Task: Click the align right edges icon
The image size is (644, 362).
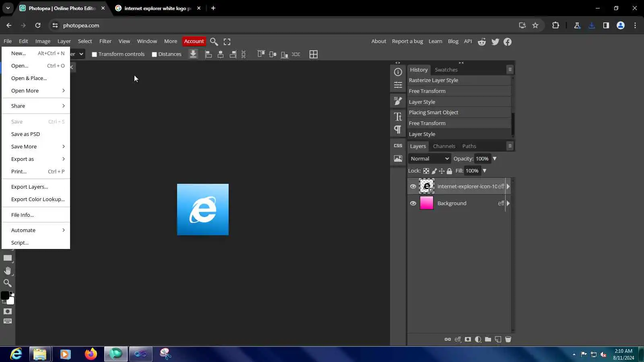Action: (233, 54)
